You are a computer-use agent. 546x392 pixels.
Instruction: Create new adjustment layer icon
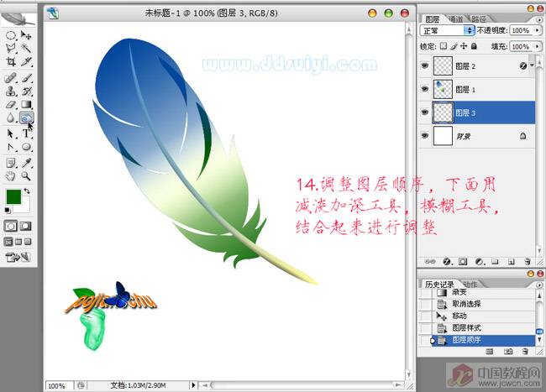(480, 262)
